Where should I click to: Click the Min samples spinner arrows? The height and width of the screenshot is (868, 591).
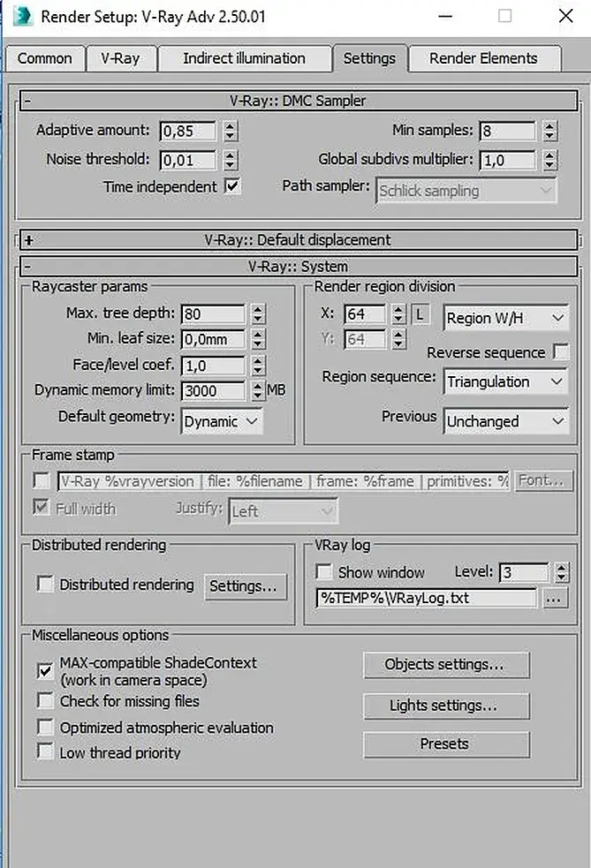click(x=550, y=132)
